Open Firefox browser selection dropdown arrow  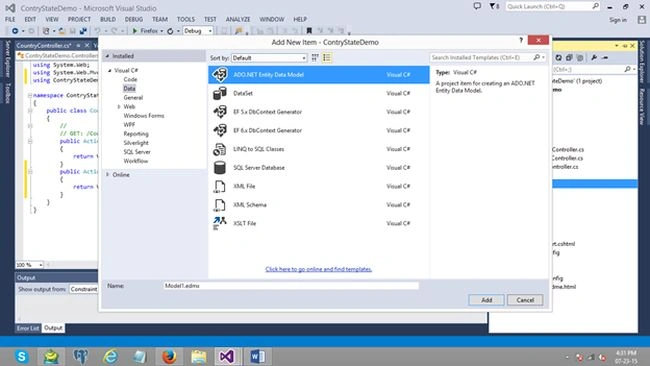click(162, 31)
